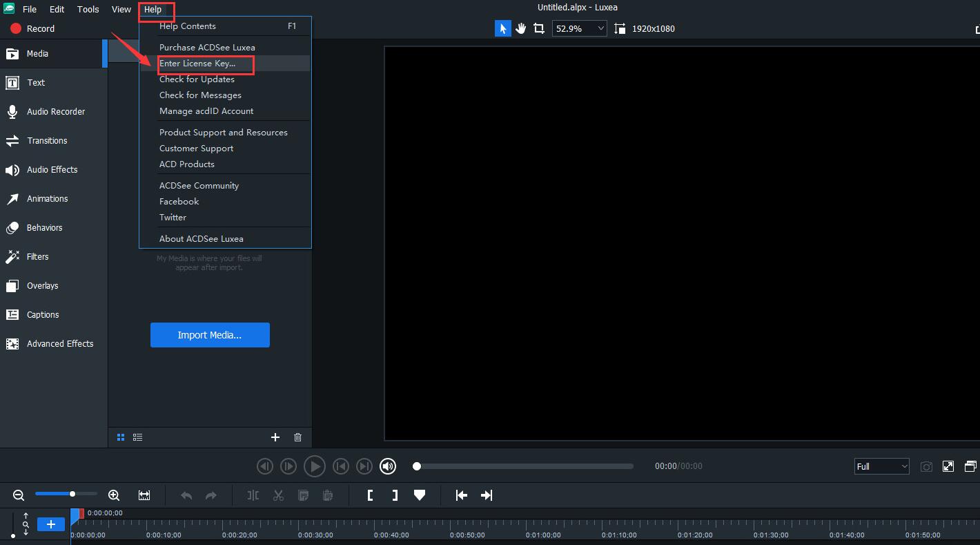Click the preview playback progress slider
Viewport: 980px width, 545px height.
(523, 466)
